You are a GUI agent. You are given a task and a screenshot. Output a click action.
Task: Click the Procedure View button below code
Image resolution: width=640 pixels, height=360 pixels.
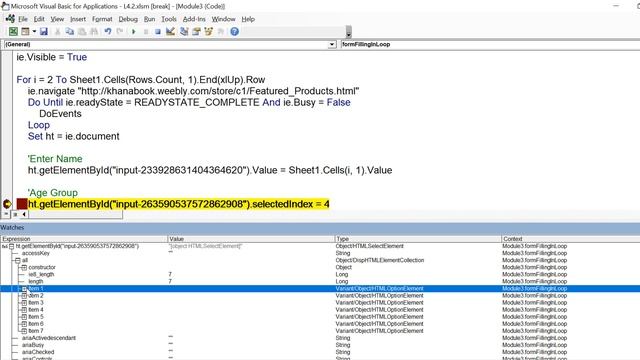click(x=6, y=214)
